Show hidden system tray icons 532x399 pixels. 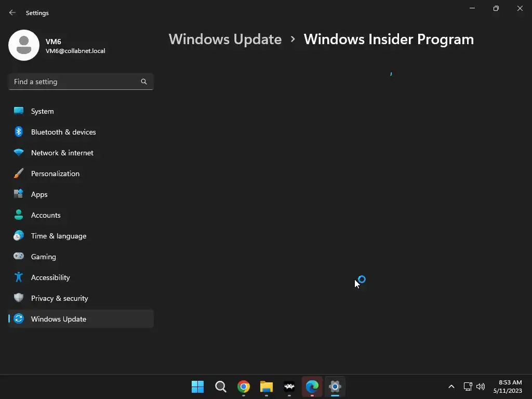[x=451, y=387]
